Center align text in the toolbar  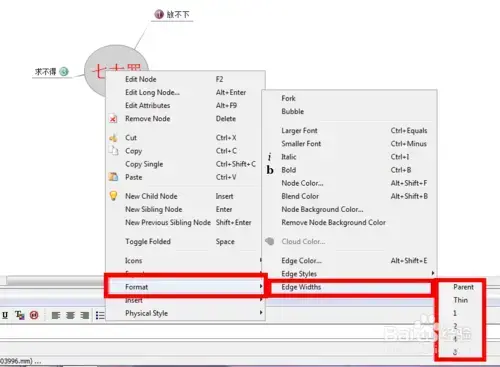[70, 315]
